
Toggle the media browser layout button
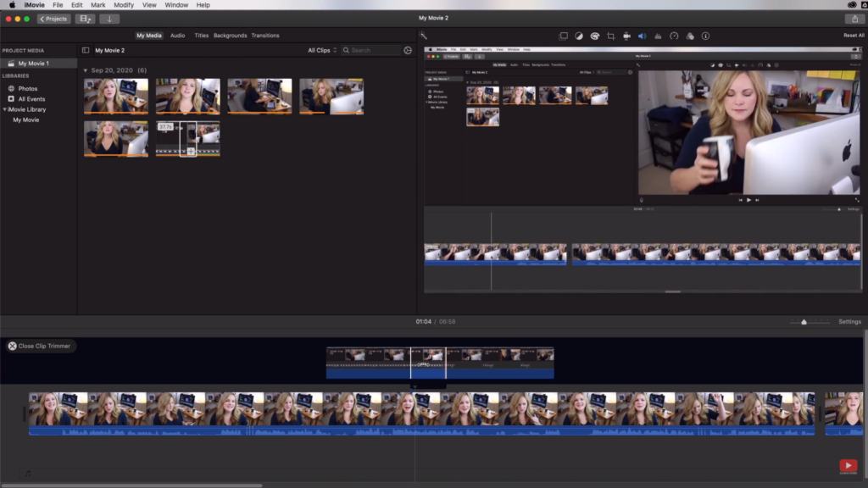click(x=85, y=19)
